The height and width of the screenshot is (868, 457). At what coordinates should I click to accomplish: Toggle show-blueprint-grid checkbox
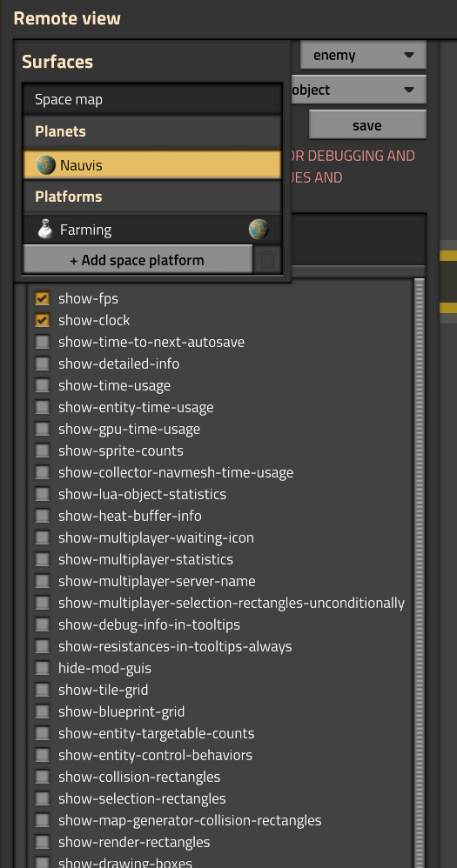42,711
